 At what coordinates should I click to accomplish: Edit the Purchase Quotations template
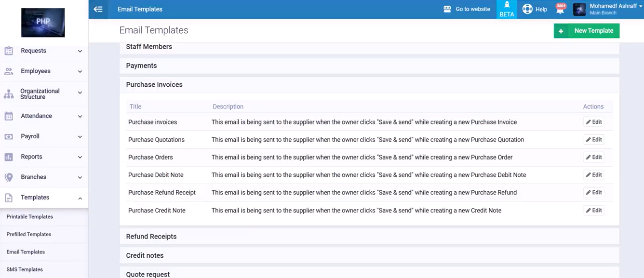tap(594, 140)
